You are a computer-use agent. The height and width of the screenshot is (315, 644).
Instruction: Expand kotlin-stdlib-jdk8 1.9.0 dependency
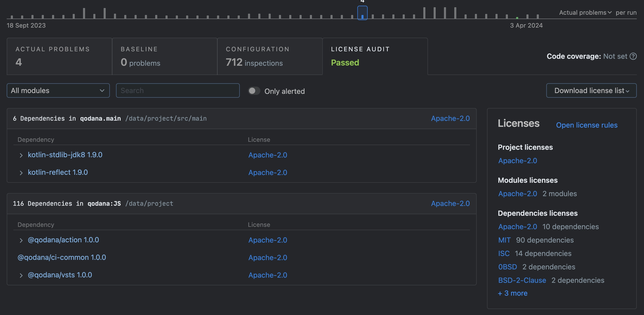point(21,155)
